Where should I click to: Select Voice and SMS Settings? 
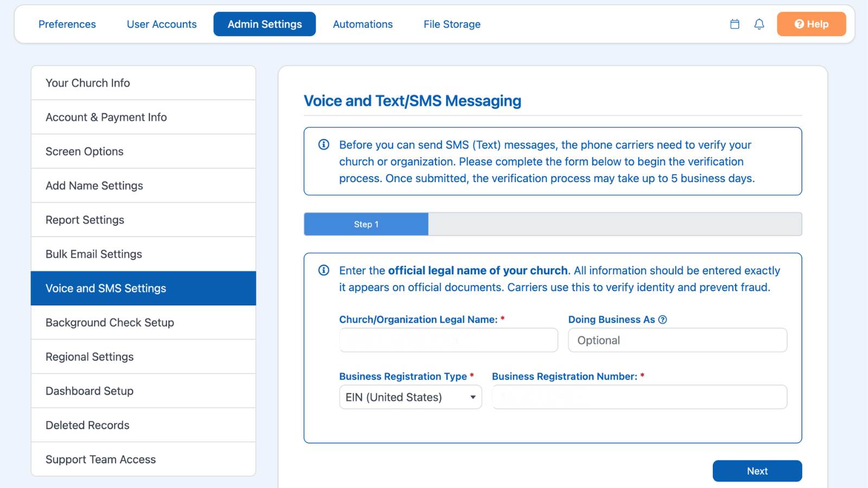[x=143, y=288]
